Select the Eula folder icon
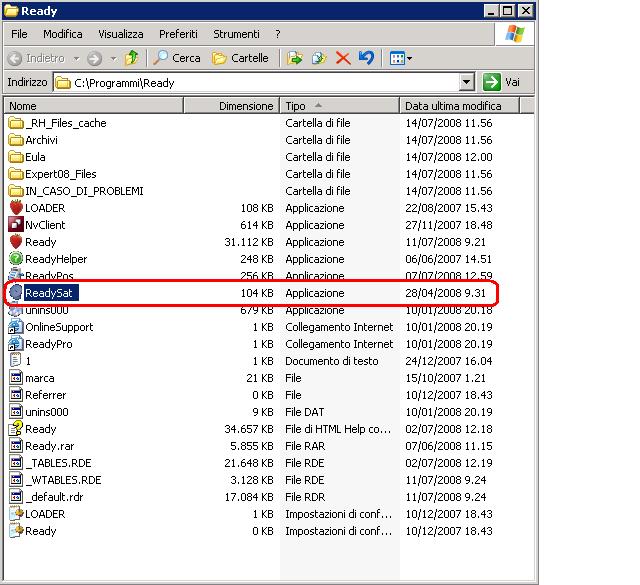Screen dimensions: 640x585 coord(16,157)
